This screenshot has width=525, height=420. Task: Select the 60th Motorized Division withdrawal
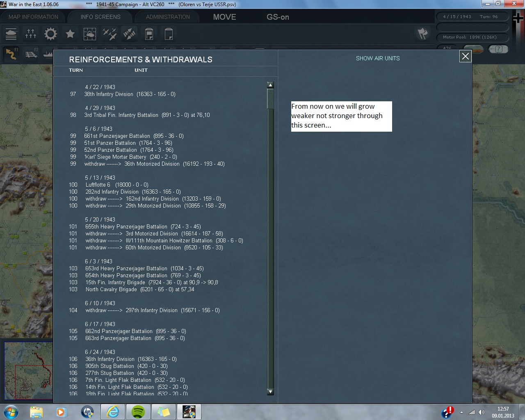point(154,247)
